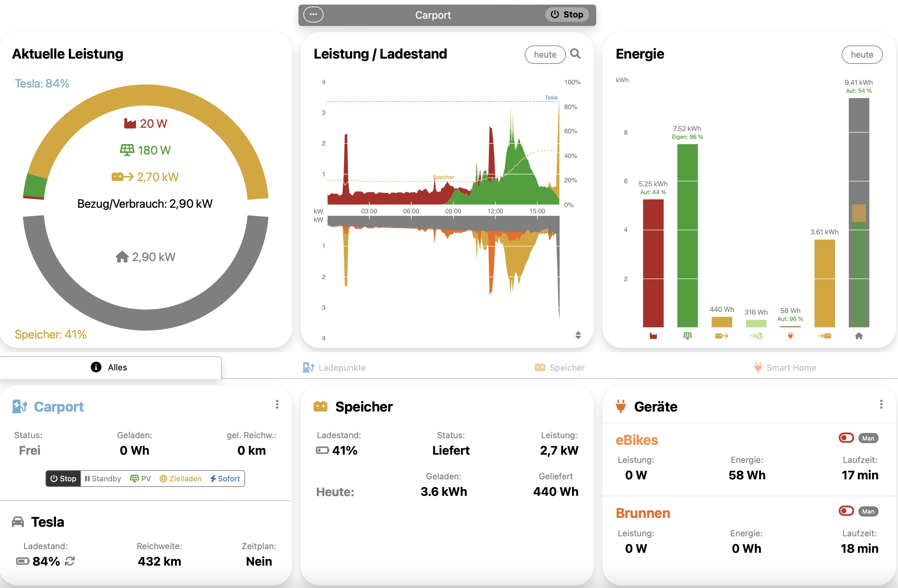Click the grid import icon under energy chart

653,336
